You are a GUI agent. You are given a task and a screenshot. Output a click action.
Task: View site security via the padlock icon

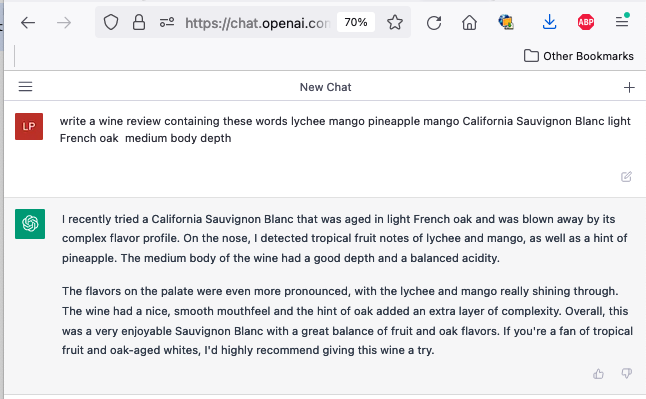click(x=139, y=22)
